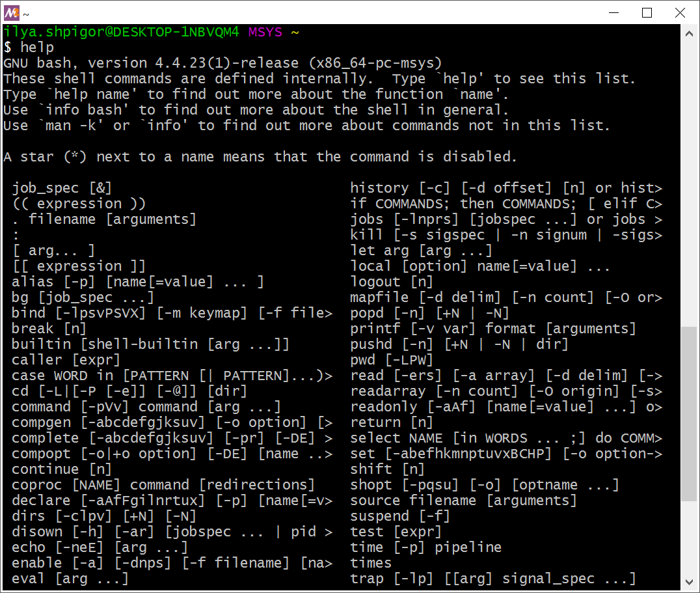Click the typed "help" command at the prompt

click(37, 48)
